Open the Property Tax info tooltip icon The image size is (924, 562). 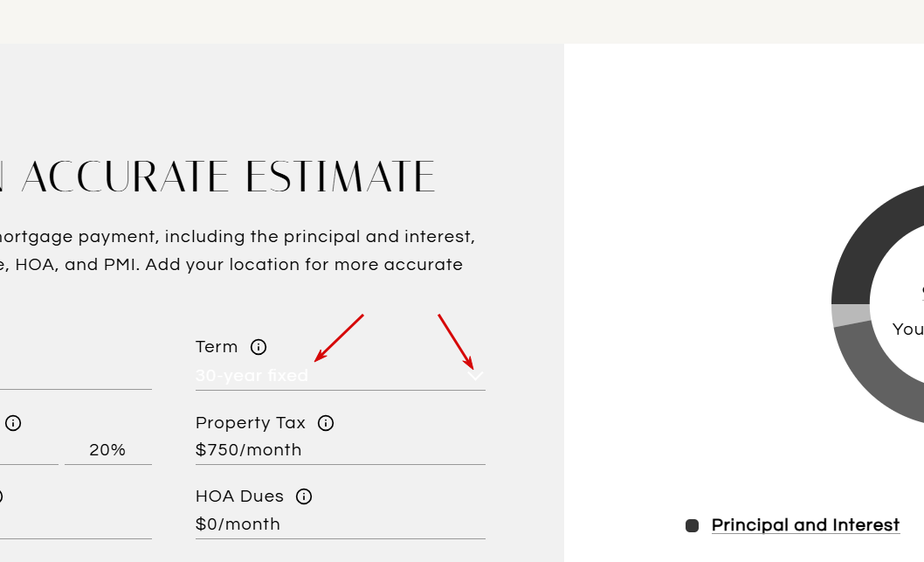[x=326, y=423]
